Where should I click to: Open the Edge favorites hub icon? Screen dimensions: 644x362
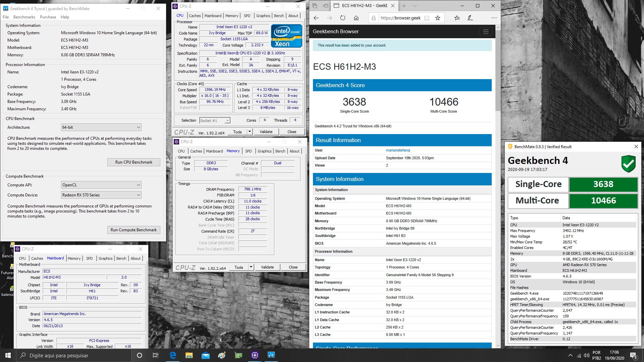click(457, 18)
